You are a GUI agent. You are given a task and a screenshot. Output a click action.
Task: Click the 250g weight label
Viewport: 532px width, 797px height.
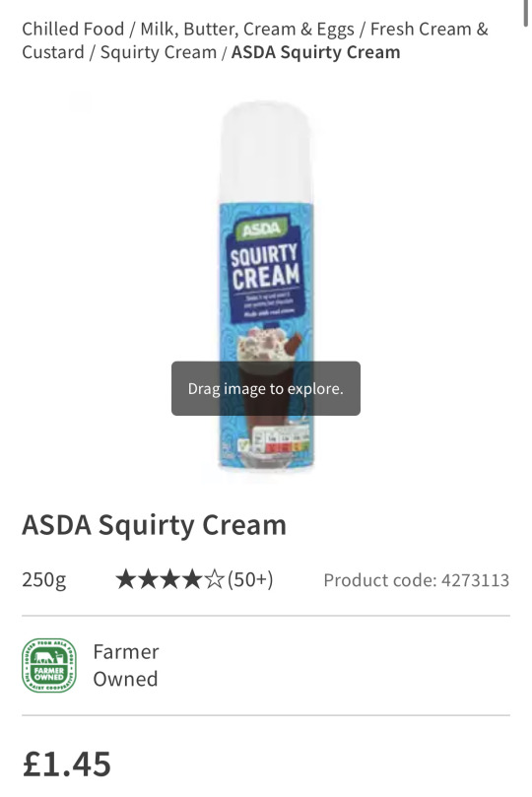pos(43,579)
